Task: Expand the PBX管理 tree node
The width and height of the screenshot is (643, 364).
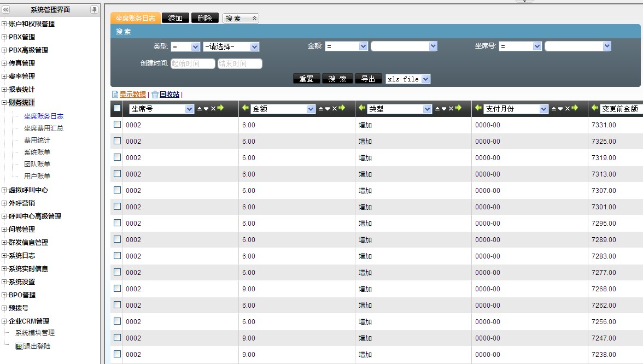Action: (x=4, y=37)
